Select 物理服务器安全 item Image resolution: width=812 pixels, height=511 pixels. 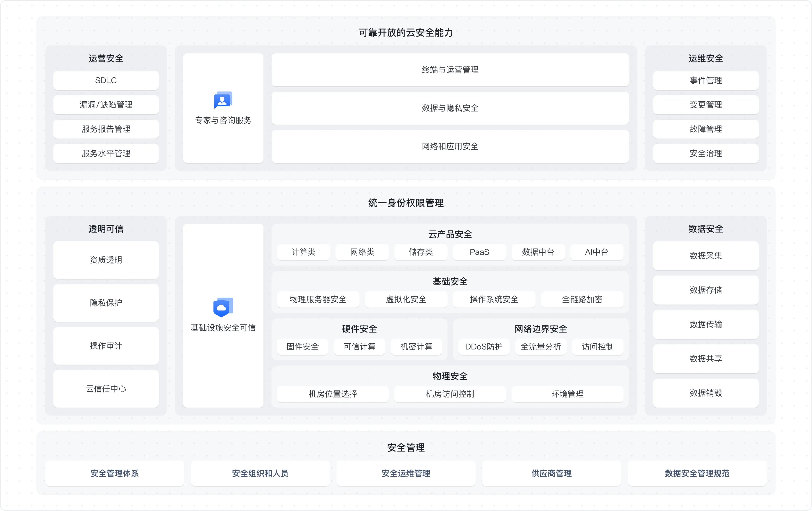click(318, 299)
